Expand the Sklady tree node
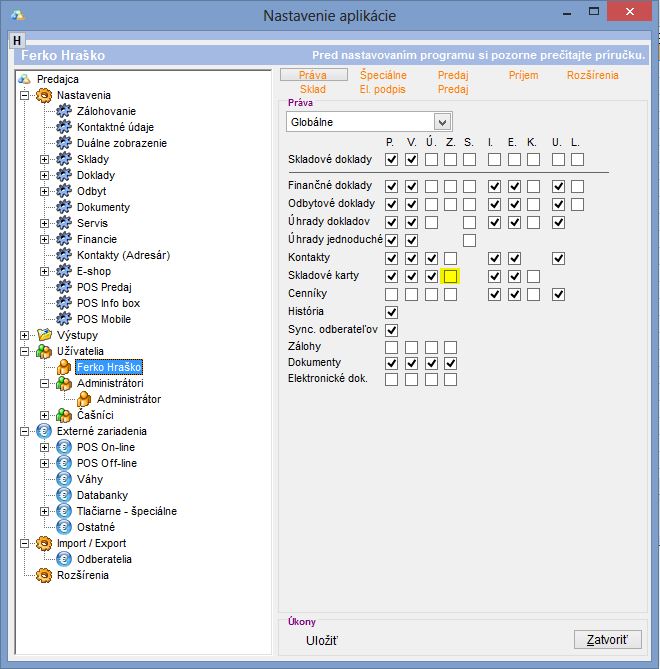Screen dimensions: 660x669 coord(44,159)
